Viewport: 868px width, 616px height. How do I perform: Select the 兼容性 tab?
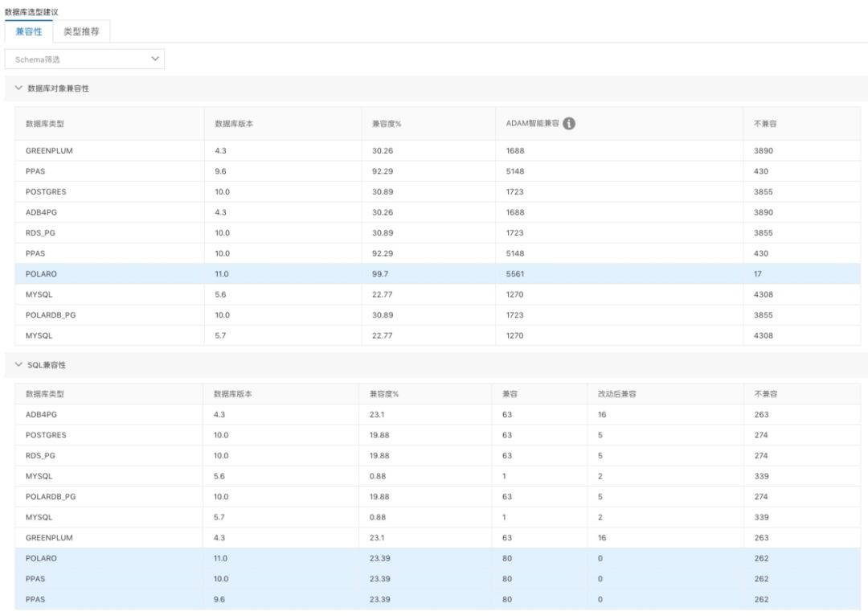click(x=29, y=31)
